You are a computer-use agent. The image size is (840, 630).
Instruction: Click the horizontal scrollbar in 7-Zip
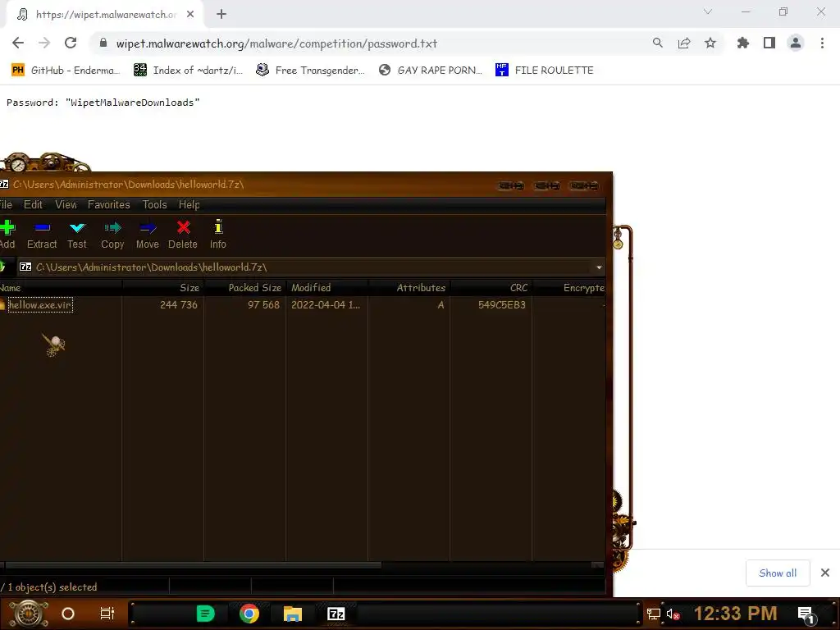click(193, 564)
